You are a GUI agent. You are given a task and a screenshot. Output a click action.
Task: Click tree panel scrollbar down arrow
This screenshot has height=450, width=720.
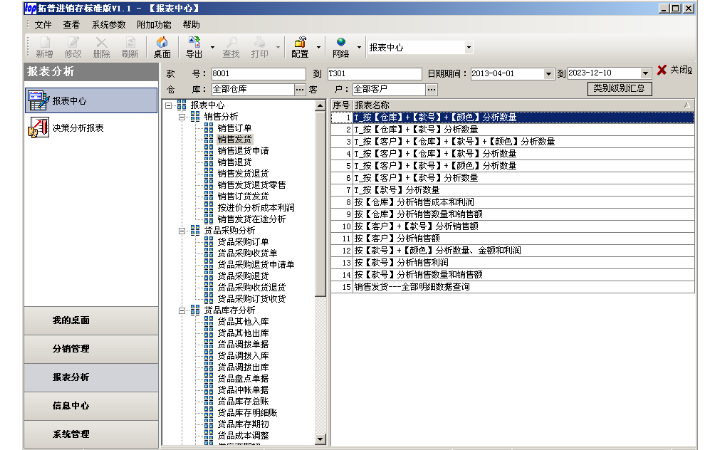point(320,441)
